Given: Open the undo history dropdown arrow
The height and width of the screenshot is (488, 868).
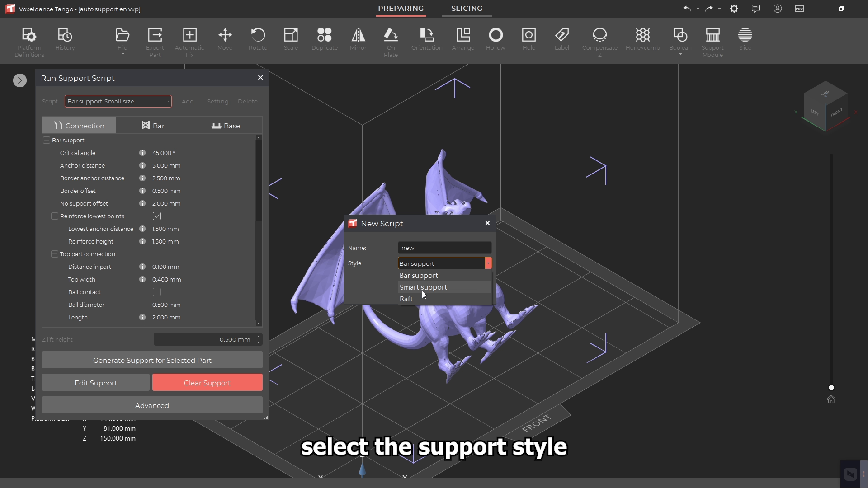Looking at the screenshot, I should click(x=698, y=9).
